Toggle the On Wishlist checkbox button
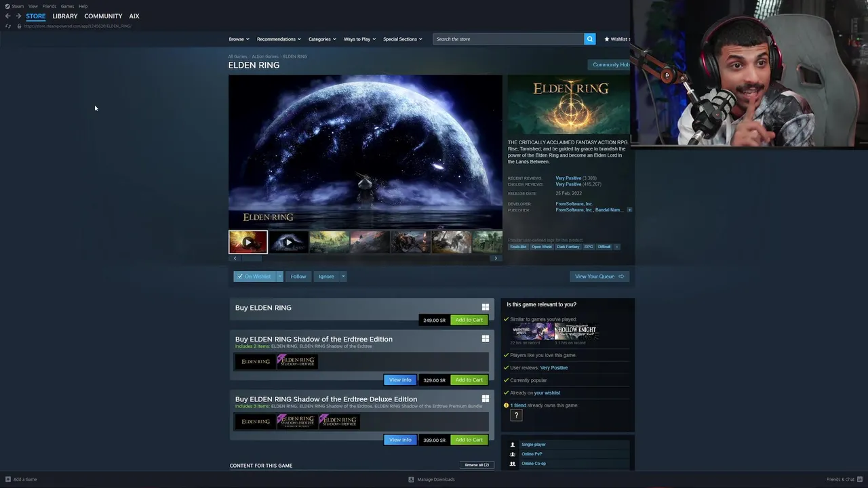Image resolution: width=868 pixels, height=488 pixels. pos(254,277)
